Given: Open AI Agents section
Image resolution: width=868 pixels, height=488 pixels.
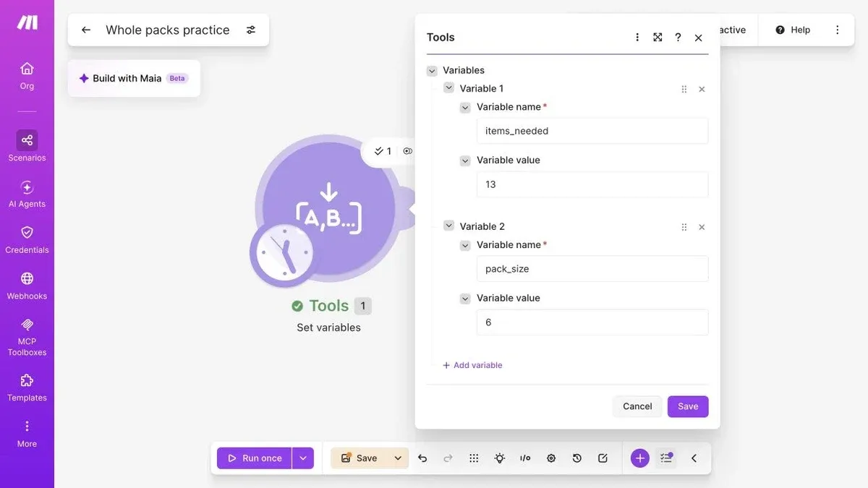Looking at the screenshot, I should (27, 194).
